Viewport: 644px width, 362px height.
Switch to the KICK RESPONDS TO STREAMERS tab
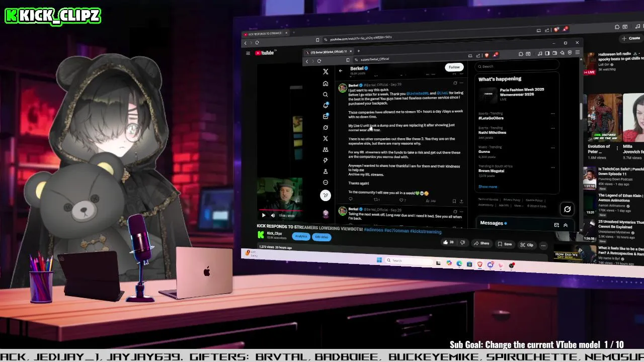pos(264,34)
